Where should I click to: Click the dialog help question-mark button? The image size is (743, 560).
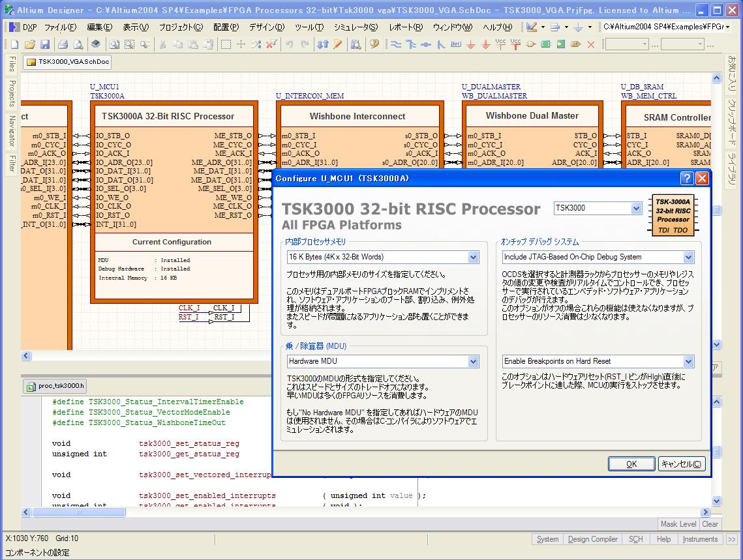point(687,179)
